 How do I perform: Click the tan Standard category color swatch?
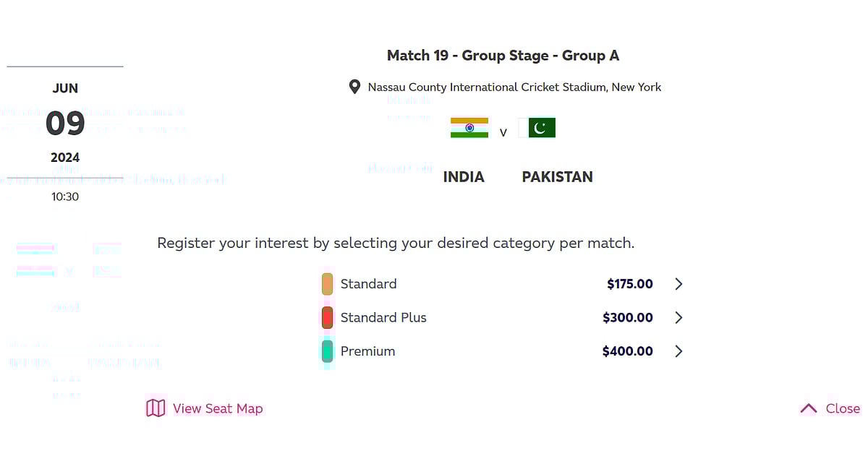click(327, 284)
